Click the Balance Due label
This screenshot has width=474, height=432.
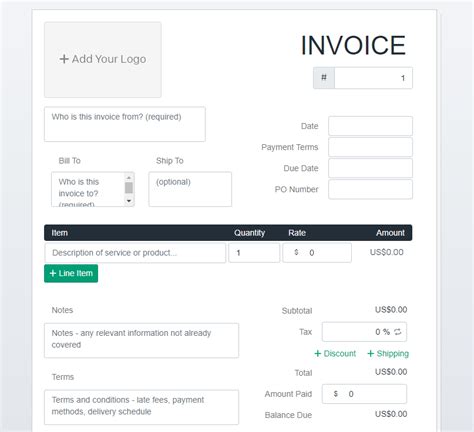tap(288, 415)
